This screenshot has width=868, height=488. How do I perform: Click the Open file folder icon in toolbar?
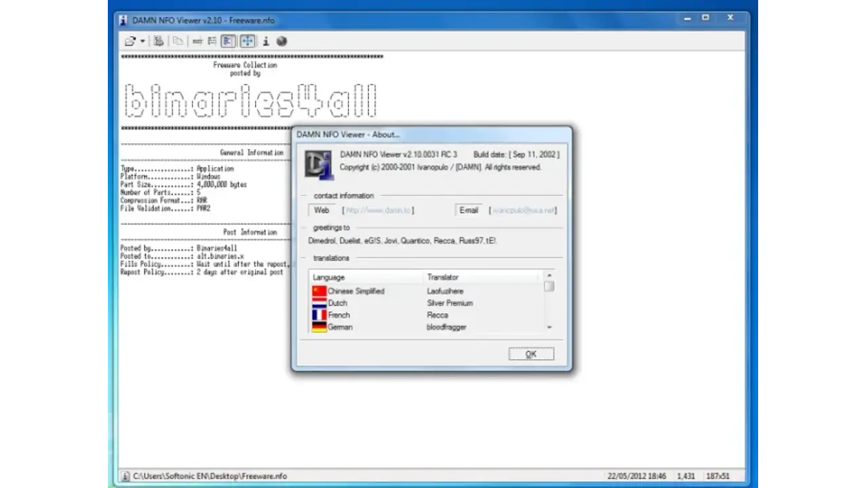pos(130,41)
